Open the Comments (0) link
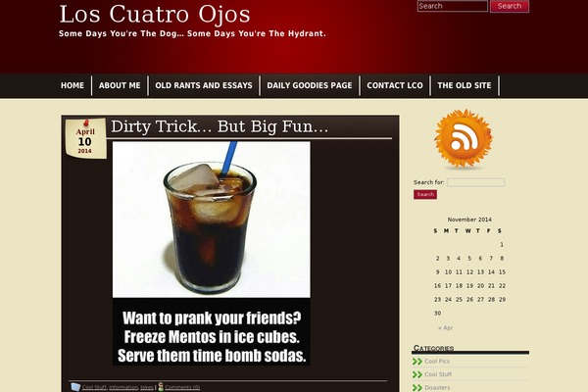 click(182, 387)
